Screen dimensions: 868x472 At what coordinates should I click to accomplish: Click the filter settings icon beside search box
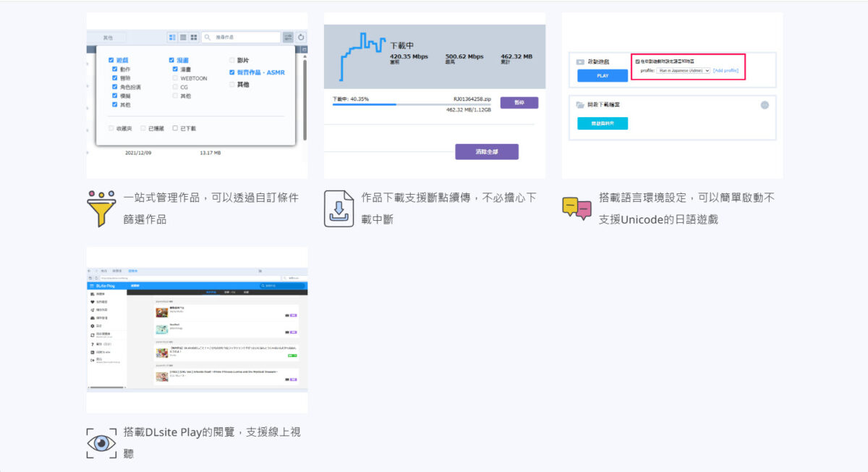pyautogui.click(x=288, y=37)
